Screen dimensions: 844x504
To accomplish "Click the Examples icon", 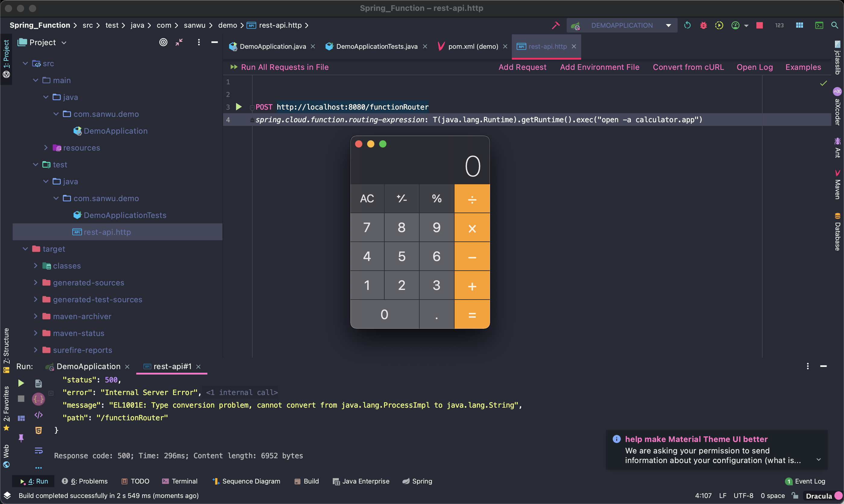I will 804,67.
